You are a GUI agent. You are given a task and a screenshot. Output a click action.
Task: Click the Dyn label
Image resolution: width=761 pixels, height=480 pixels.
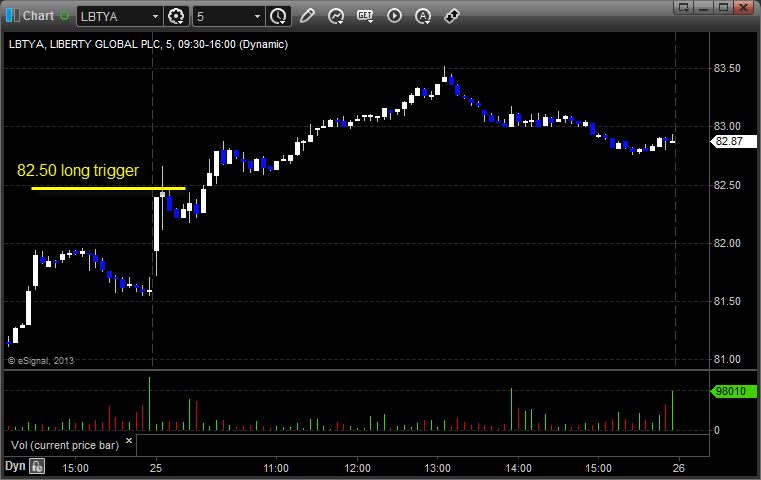click(x=15, y=466)
